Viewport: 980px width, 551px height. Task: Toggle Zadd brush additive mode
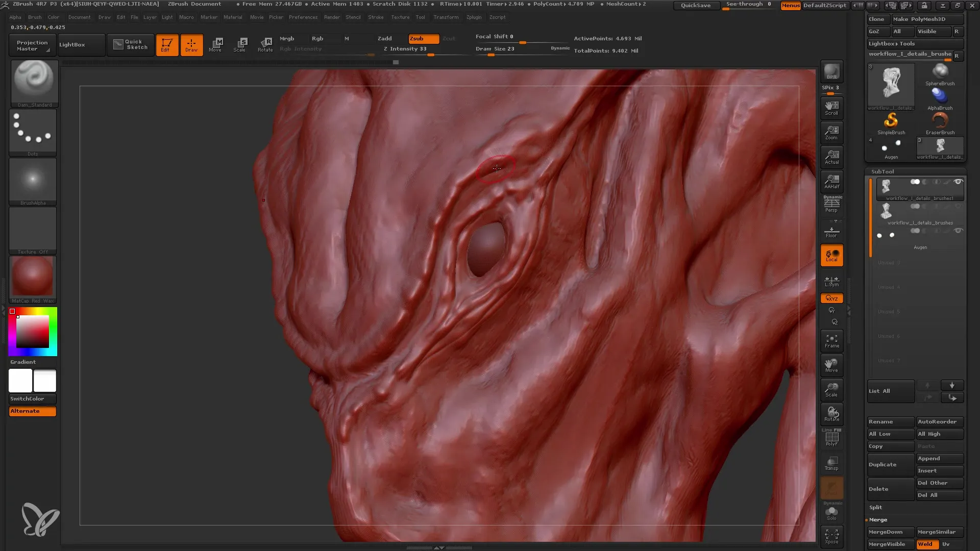click(x=385, y=38)
